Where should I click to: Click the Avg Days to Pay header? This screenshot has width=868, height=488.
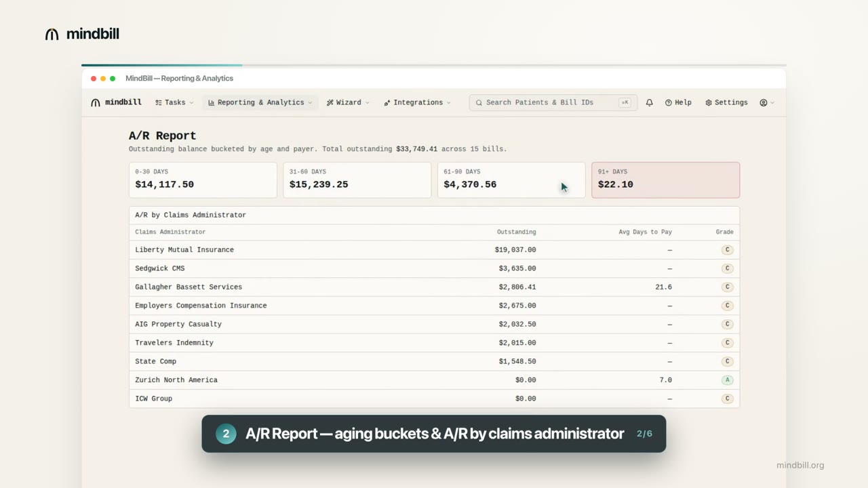point(645,232)
